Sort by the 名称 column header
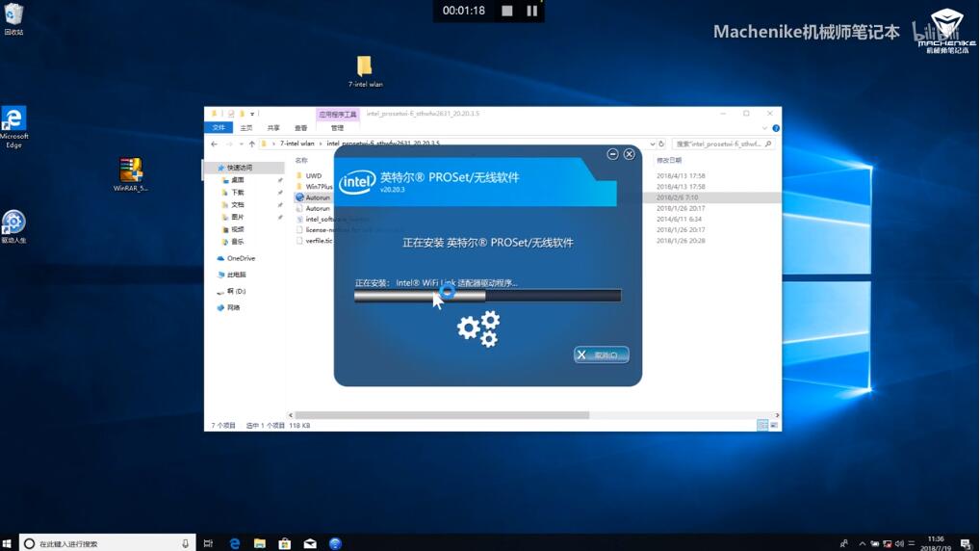Viewport: 980px width, 551px height. [301, 160]
